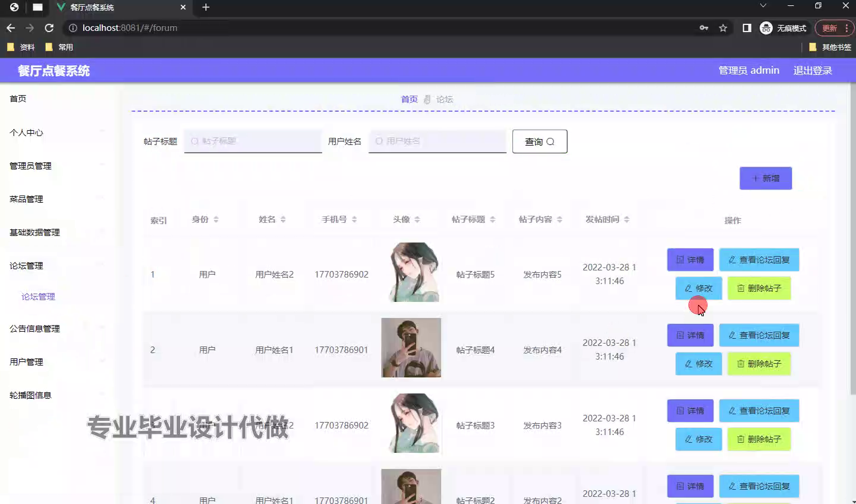Click the 更新 browser update button

(834, 28)
